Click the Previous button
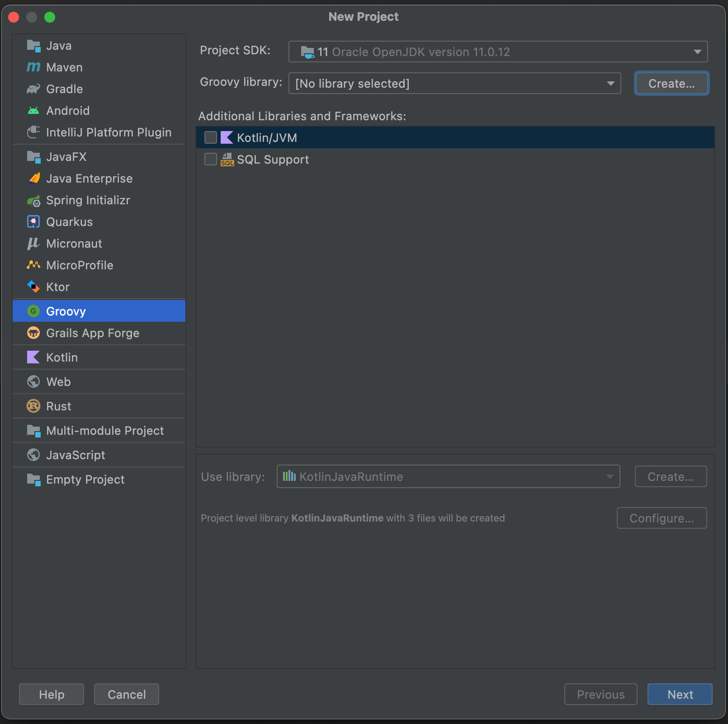This screenshot has width=728, height=724. 601,694
